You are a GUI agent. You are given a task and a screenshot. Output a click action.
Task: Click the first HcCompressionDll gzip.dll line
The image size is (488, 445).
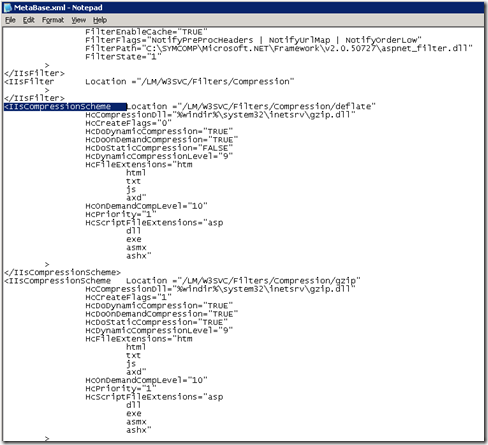coord(220,115)
